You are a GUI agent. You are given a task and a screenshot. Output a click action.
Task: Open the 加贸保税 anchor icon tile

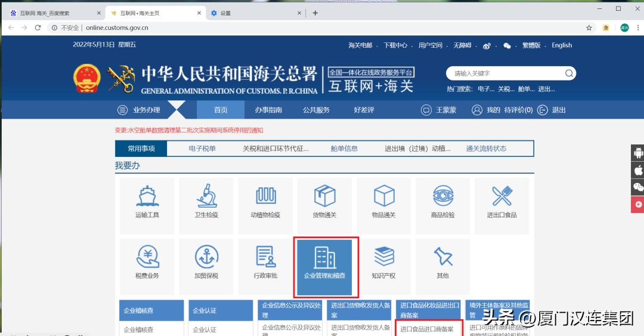[x=206, y=267]
